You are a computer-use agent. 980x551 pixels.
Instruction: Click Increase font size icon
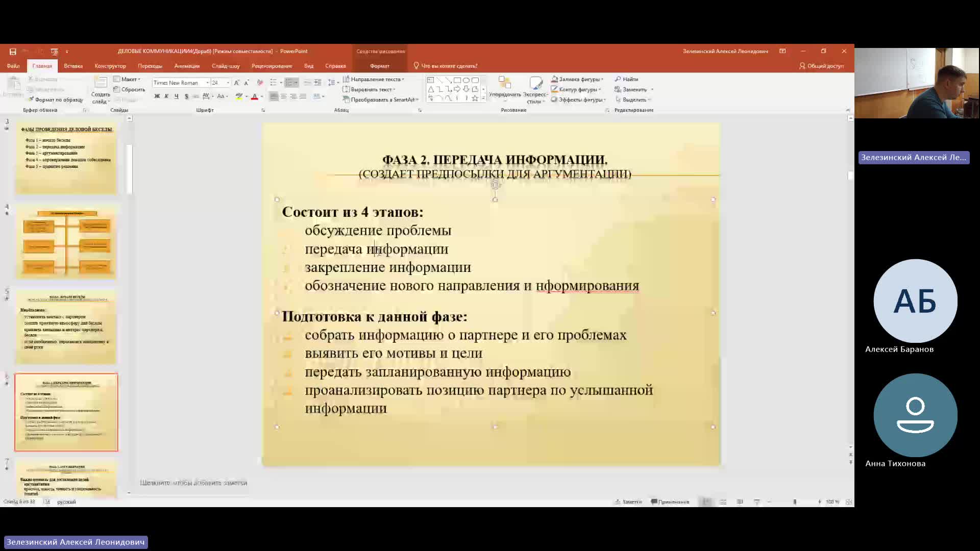point(236,83)
